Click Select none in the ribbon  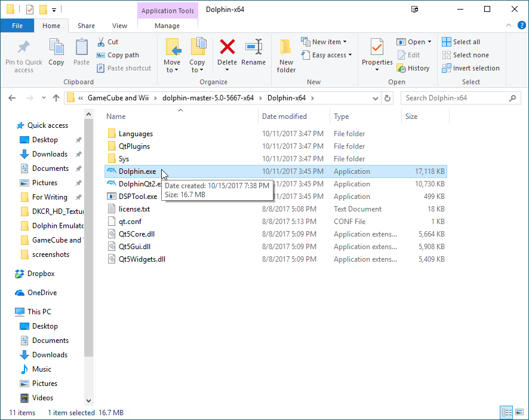466,54
